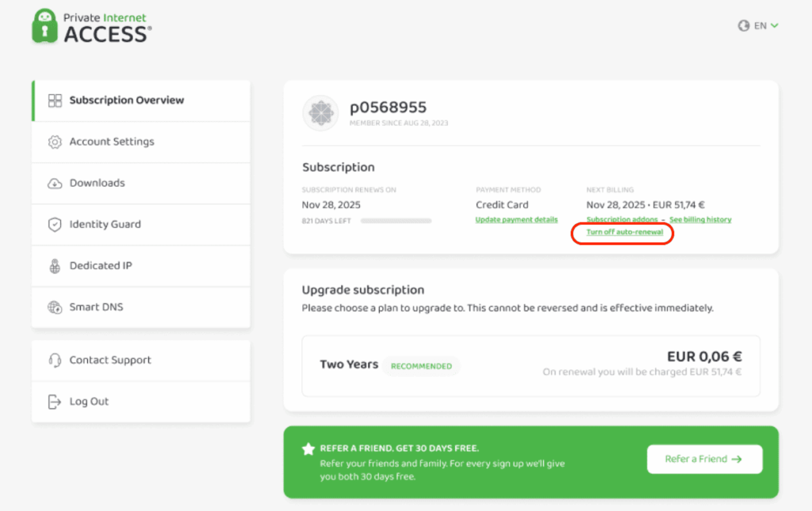This screenshot has width=812, height=511.
Task: Click the Downloads cloud icon
Action: coord(55,183)
